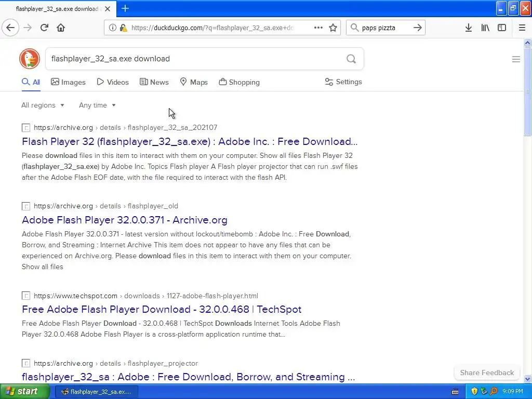Click the favicon beside the flashplayer_old result
This screenshot has width=532, height=399.
tap(26, 206)
